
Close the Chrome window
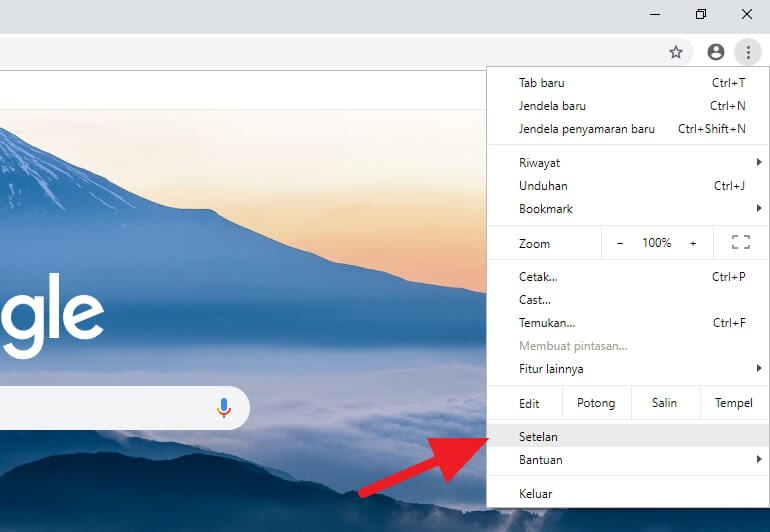click(x=746, y=14)
